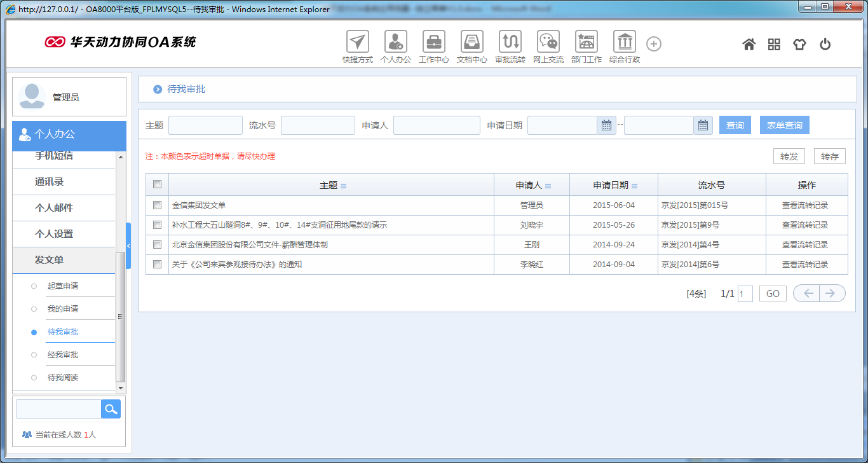Check the box for 金信集团发文单 row
868x463 pixels.
[158, 205]
